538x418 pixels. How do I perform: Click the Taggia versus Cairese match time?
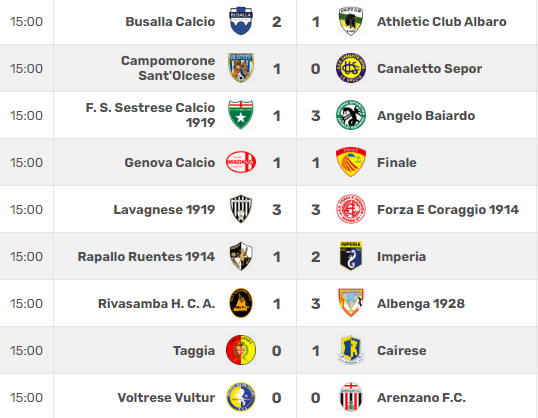point(26,350)
